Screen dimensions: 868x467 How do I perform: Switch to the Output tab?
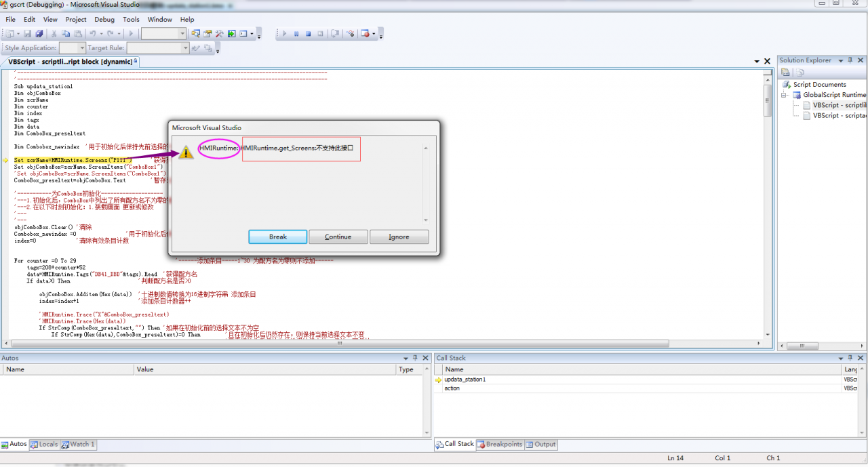540,445
